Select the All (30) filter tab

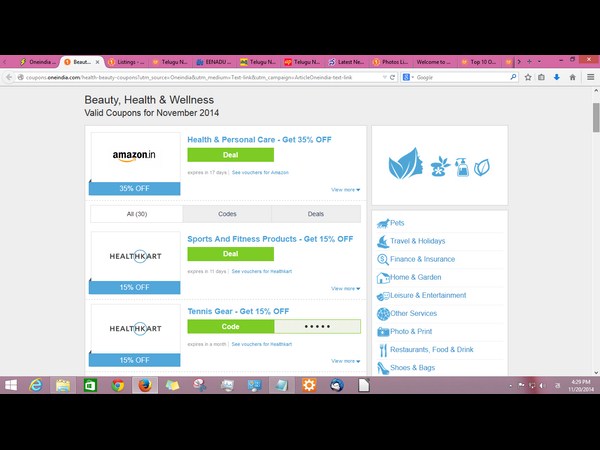tap(137, 214)
